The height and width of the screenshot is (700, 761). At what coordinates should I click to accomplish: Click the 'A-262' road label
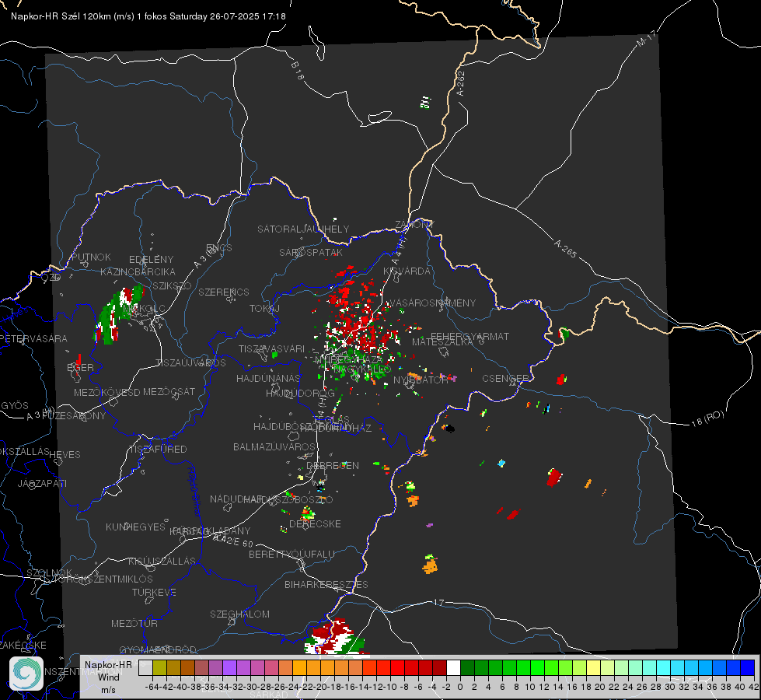pyautogui.click(x=461, y=83)
